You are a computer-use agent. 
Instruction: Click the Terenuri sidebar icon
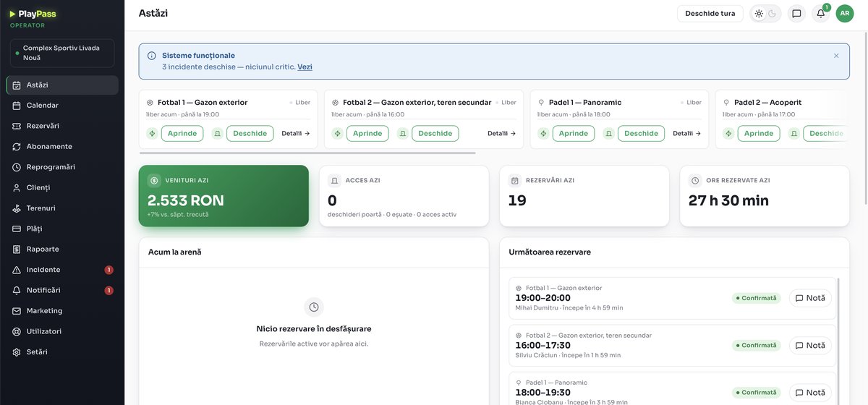17,208
